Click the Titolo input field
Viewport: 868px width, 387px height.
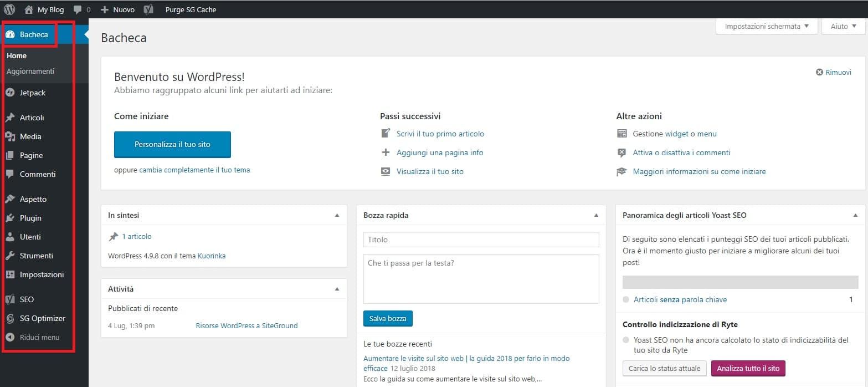pos(481,240)
